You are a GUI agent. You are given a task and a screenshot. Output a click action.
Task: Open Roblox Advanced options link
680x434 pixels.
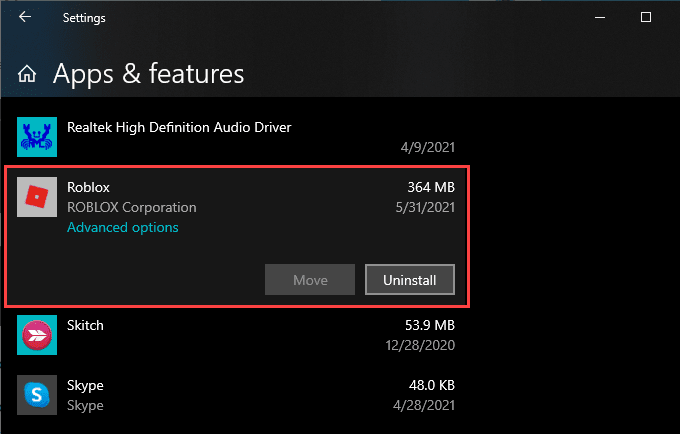pos(122,228)
